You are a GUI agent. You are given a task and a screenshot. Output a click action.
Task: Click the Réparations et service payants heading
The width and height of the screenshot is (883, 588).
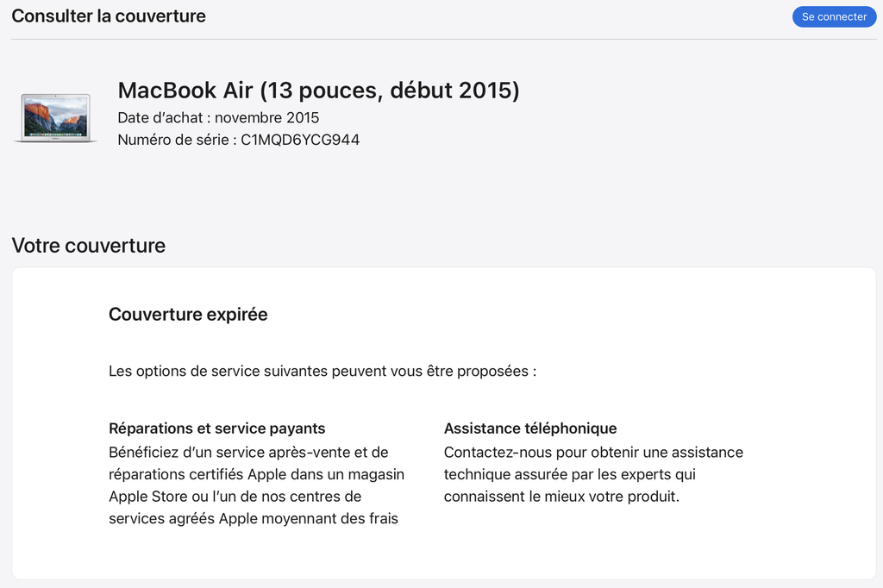216,428
